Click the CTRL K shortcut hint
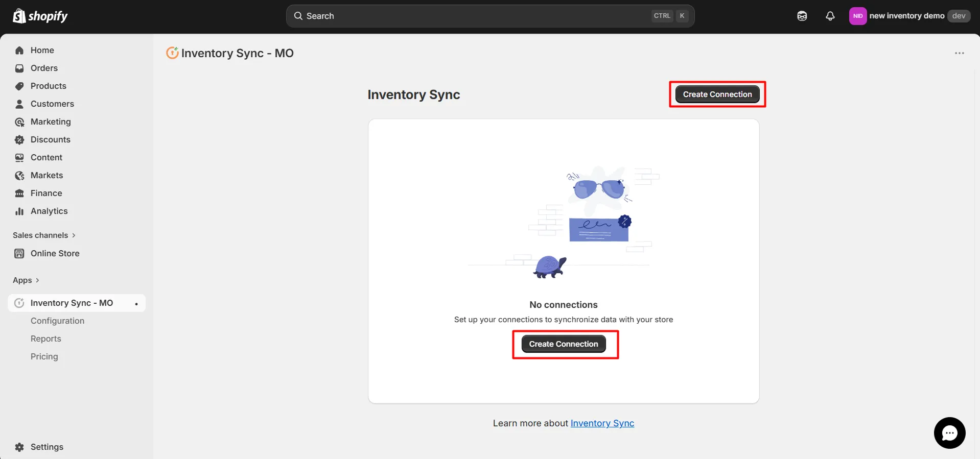 670,16
